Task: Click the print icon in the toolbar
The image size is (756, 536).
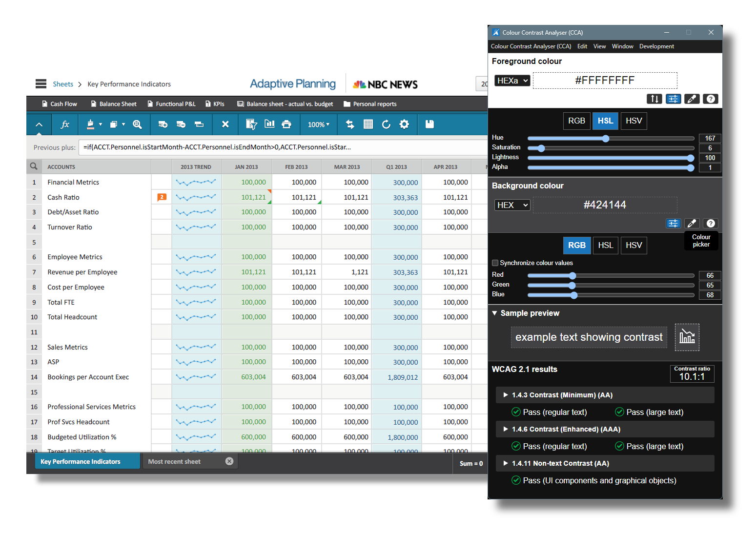Action: click(x=286, y=124)
